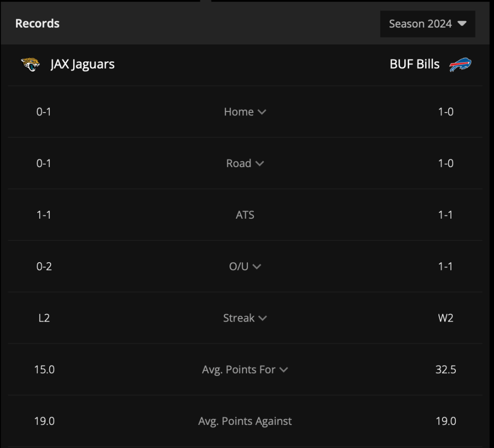
Task: Click the Season 2024 dropdown arrow
Action: tap(462, 24)
